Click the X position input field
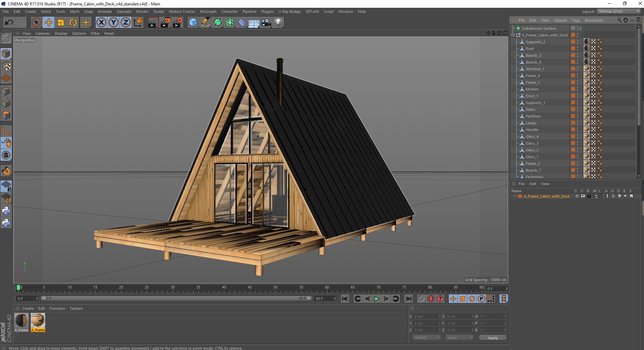Viewport: 644px width, 350px height. [x=427, y=317]
